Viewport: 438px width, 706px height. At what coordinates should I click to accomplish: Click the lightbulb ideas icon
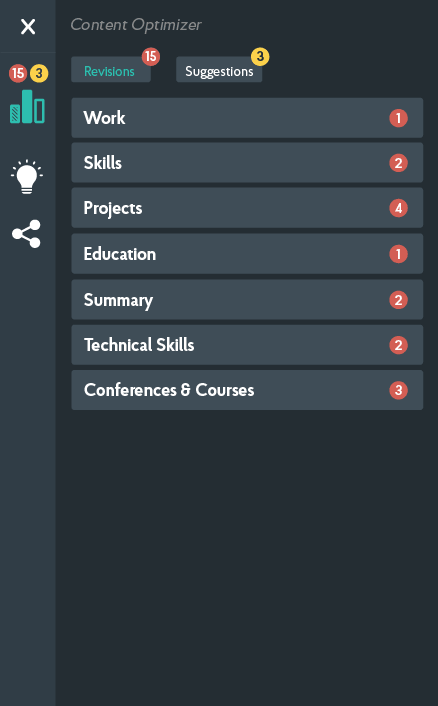27,176
